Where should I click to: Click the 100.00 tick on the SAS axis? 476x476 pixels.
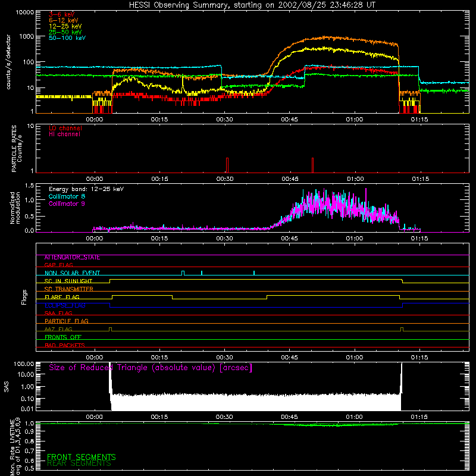click(24, 364)
